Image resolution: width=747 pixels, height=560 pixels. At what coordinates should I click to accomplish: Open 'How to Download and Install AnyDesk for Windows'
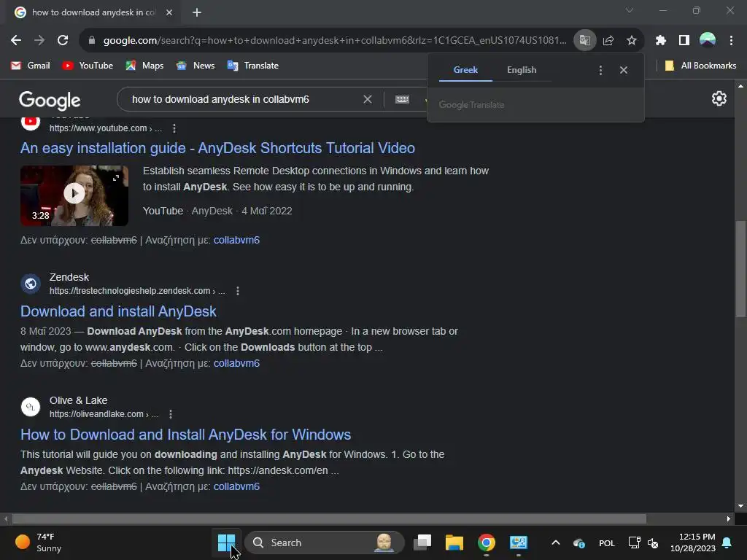coord(185,435)
